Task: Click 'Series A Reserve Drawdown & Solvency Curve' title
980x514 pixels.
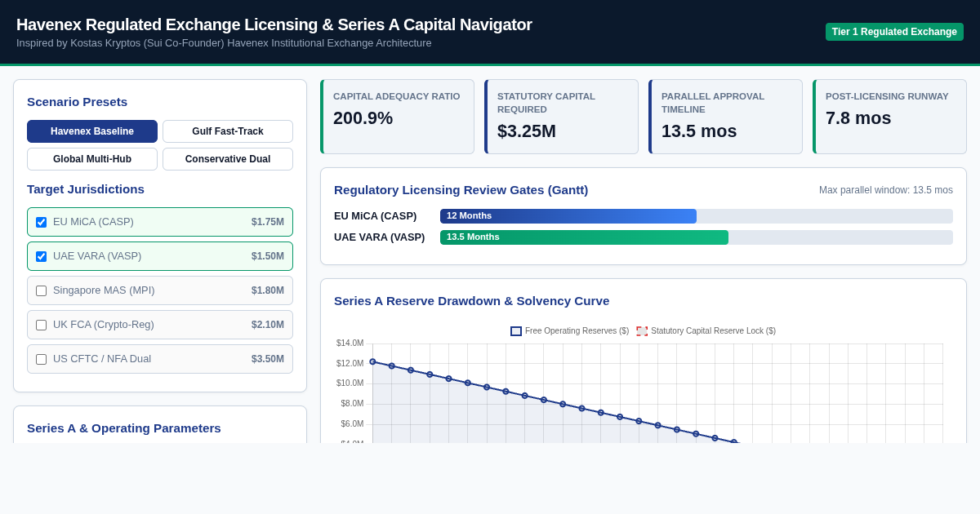Action: pos(472,301)
